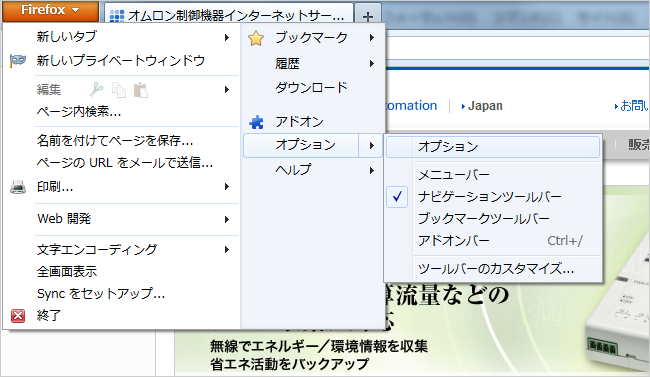Choose 名前を付けてページを保存...
650x377 pixels.
point(115,141)
